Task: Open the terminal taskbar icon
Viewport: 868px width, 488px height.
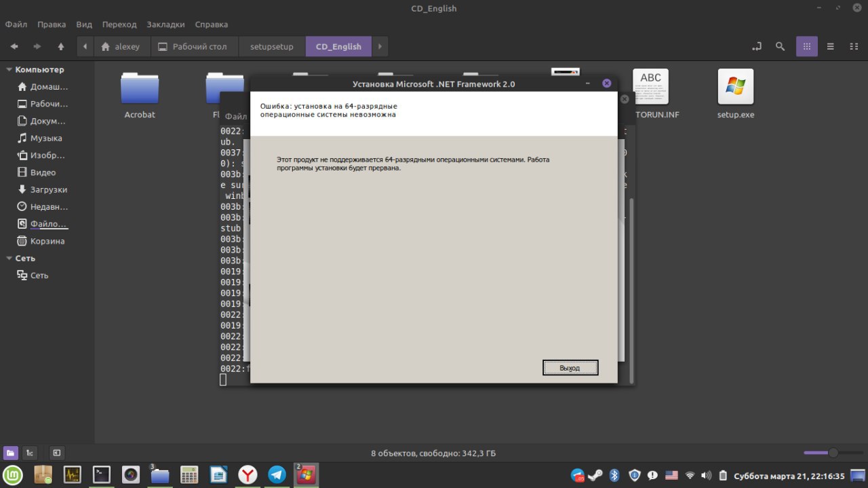Action: [x=102, y=474]
